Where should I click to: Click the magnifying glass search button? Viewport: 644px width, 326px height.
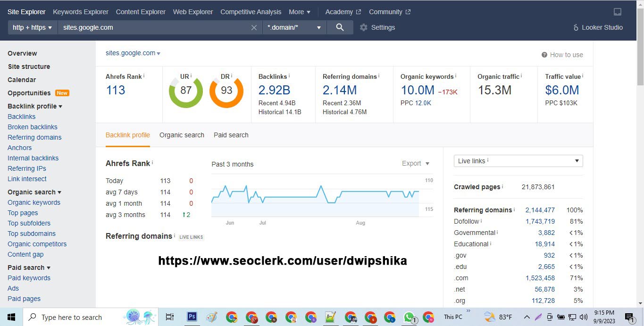(x=340, y=27)
